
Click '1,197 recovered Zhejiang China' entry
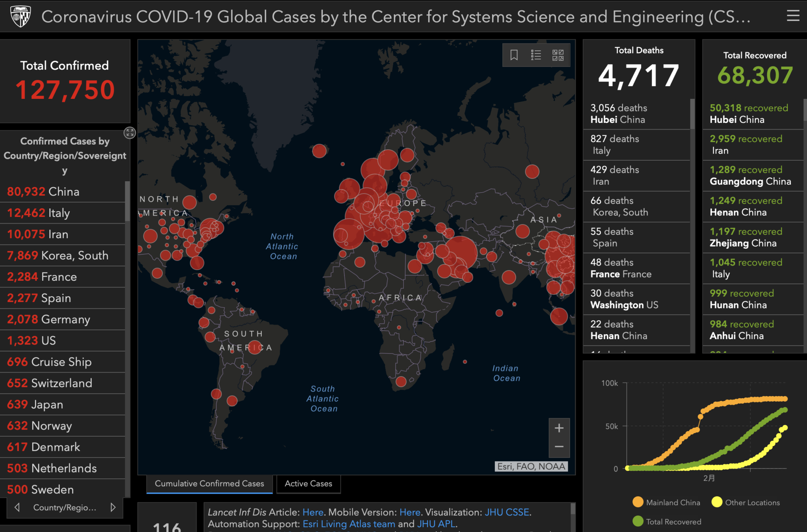pyautogui.click(x=753, y=237)
